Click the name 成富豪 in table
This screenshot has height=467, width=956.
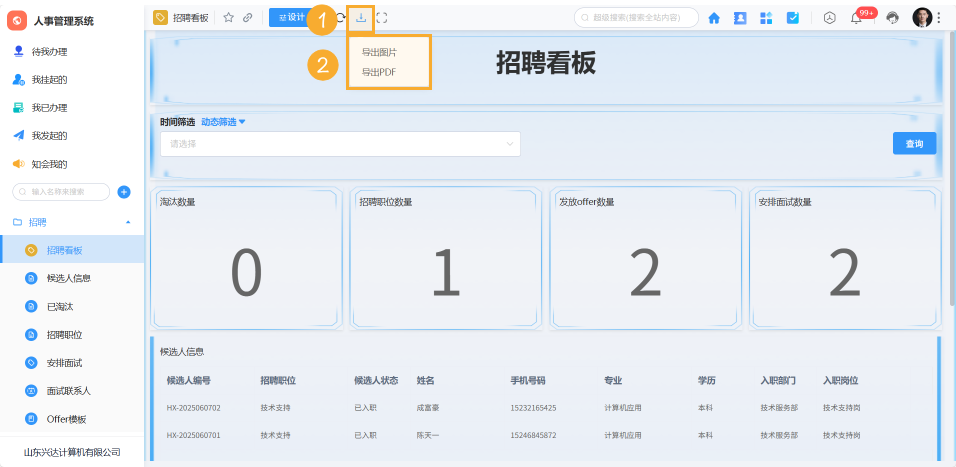click(x=428, y=408)
